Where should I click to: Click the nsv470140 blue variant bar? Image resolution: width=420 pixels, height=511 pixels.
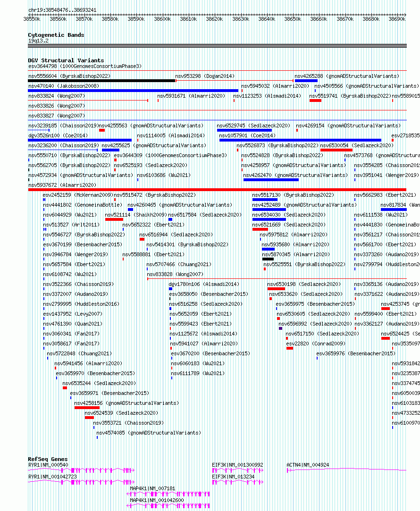[133, 91]
